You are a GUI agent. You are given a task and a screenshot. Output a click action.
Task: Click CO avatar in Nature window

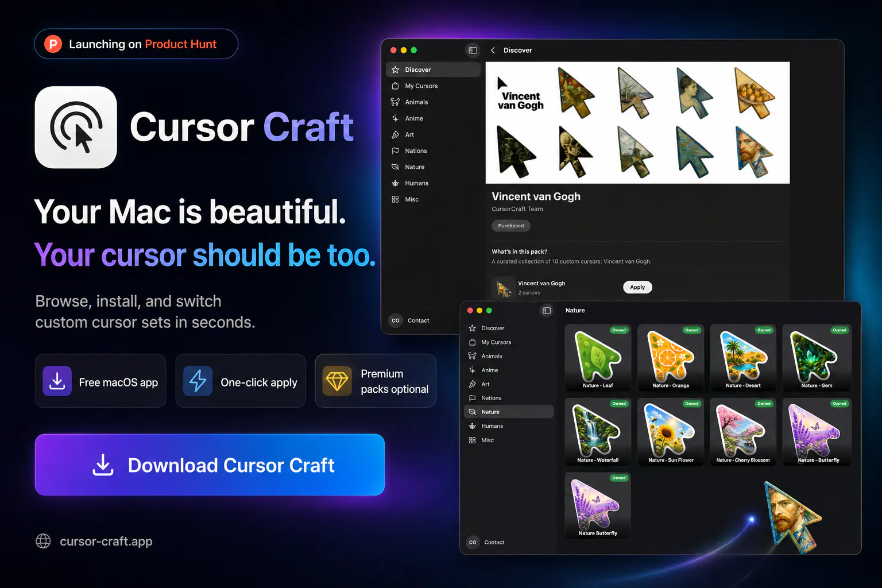coord(473,542)
